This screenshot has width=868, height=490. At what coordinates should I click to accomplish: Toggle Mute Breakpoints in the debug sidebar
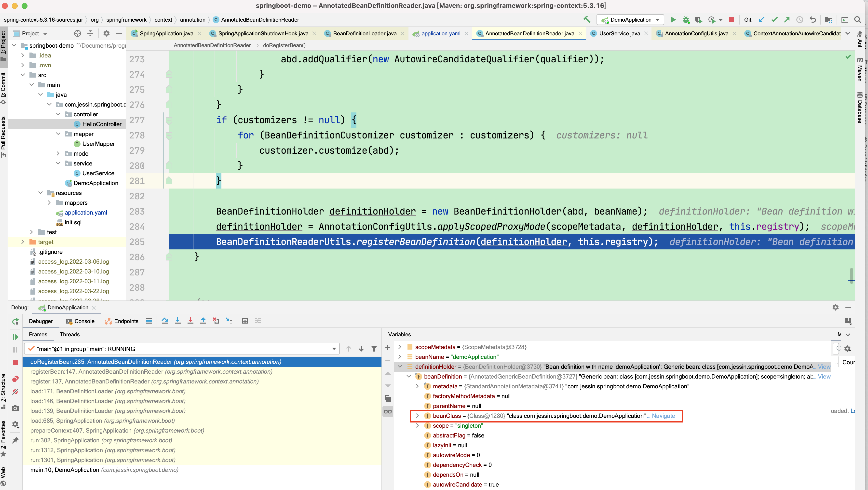(15, 392)
